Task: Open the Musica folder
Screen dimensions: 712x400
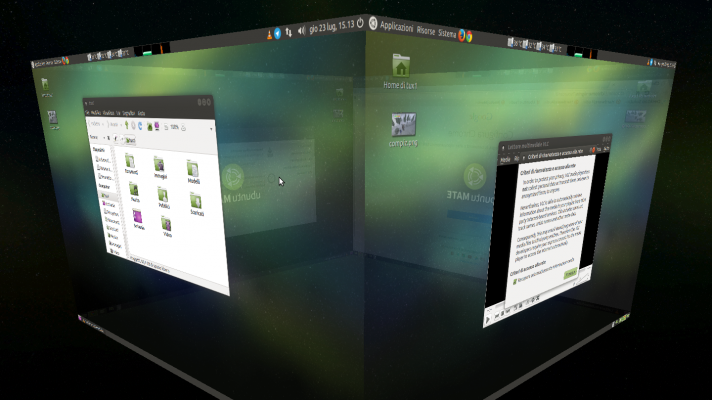Action: coord(134,192)
